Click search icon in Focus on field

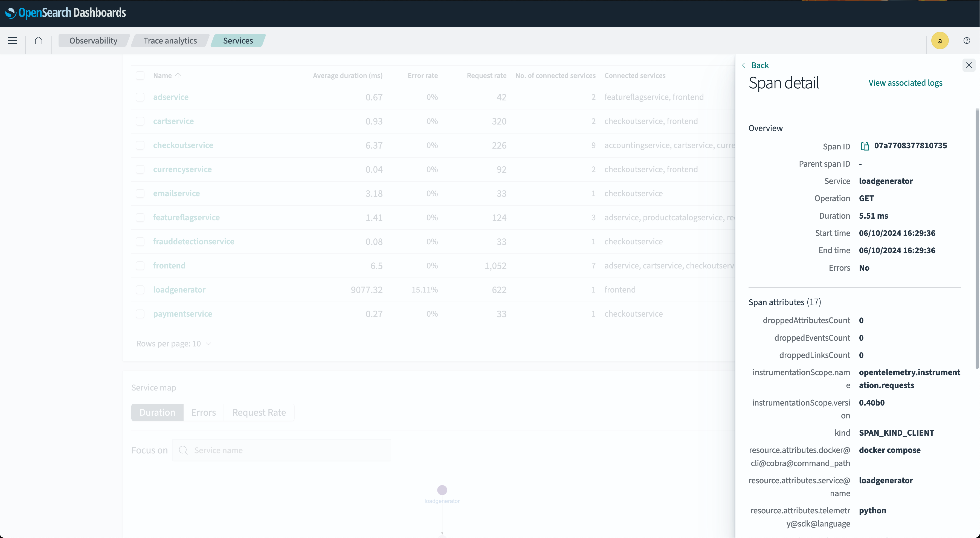pos(183,450)
